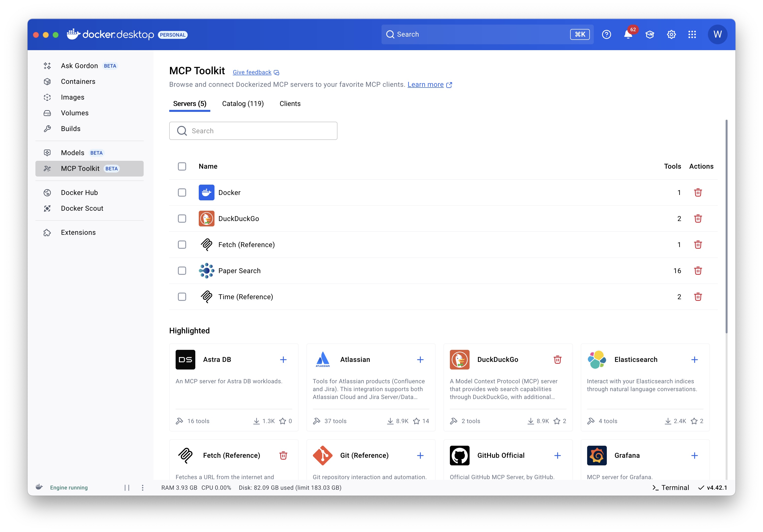Add Astra DB server with plus icon

pyautogui.click(x=283, y=360)
